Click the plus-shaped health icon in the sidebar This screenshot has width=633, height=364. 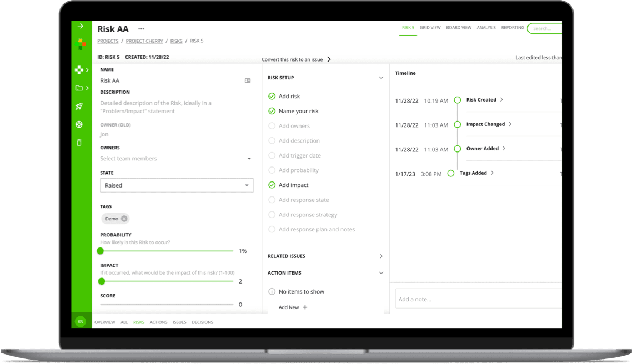(x=79, y=70)
